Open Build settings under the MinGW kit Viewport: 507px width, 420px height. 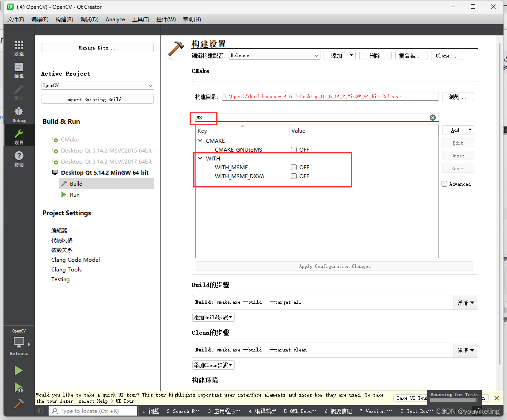coord(107,183)
